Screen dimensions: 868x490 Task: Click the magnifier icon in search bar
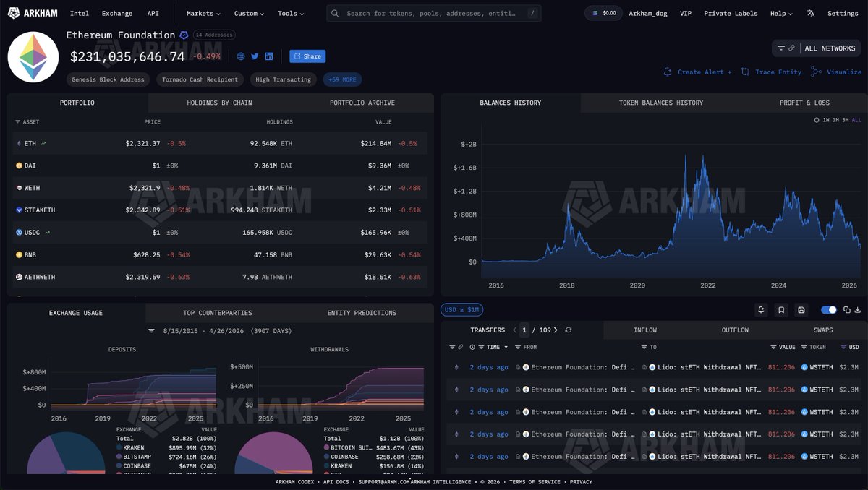(x=336, y=13)
